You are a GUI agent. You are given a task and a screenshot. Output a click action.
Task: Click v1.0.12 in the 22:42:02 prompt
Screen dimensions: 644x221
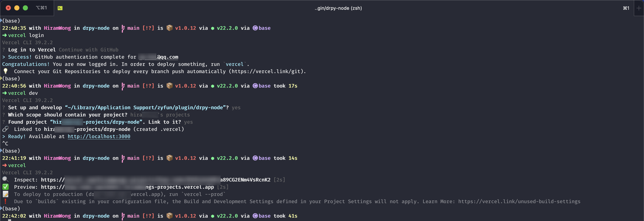click(185, 216)
